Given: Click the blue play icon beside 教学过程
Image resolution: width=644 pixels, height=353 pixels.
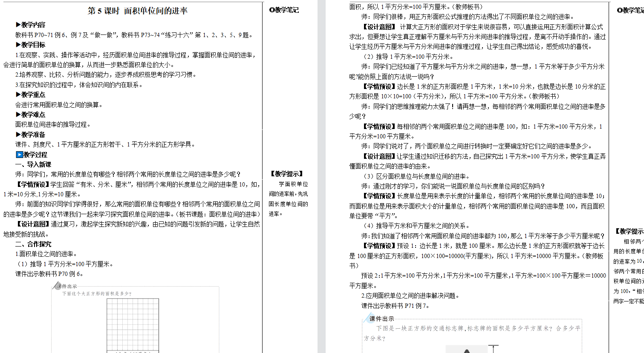Looking at the screenshot, I should (x=19, y=155).
